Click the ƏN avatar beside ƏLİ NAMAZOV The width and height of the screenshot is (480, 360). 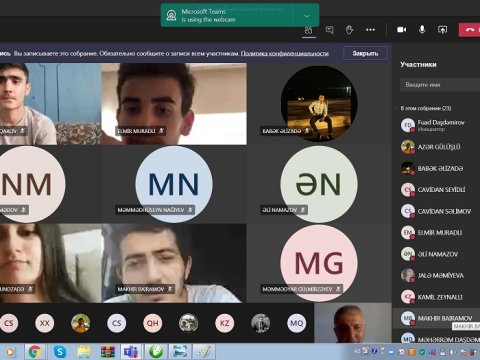click(408, 254)
